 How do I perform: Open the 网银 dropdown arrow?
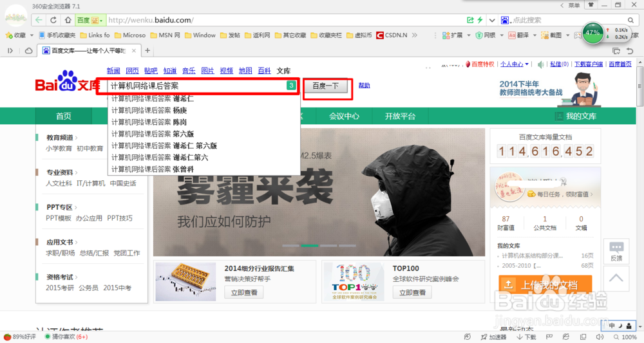pyautogui.click(x=502, y=35)
